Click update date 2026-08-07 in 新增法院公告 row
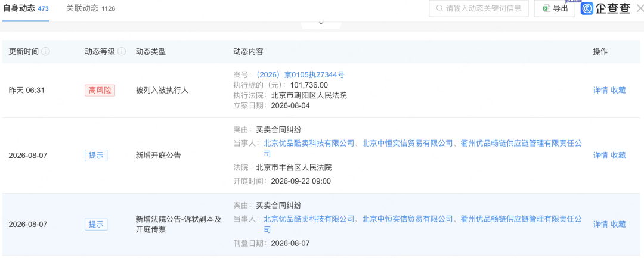 pyautogui.click(x=28, y=225)
